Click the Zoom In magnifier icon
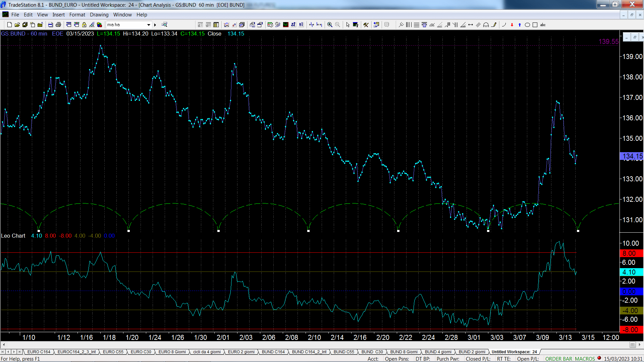 pos(330,25)
